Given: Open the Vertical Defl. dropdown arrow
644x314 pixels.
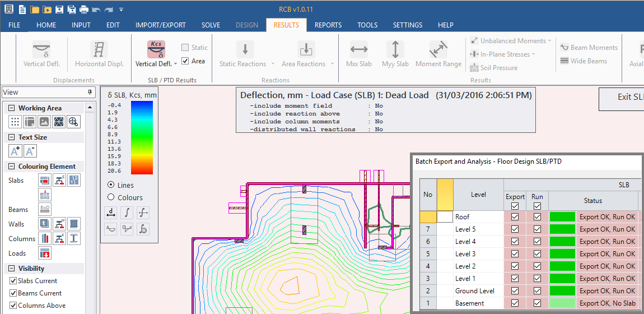Looking at the screenshot, I should click(175, 64).
